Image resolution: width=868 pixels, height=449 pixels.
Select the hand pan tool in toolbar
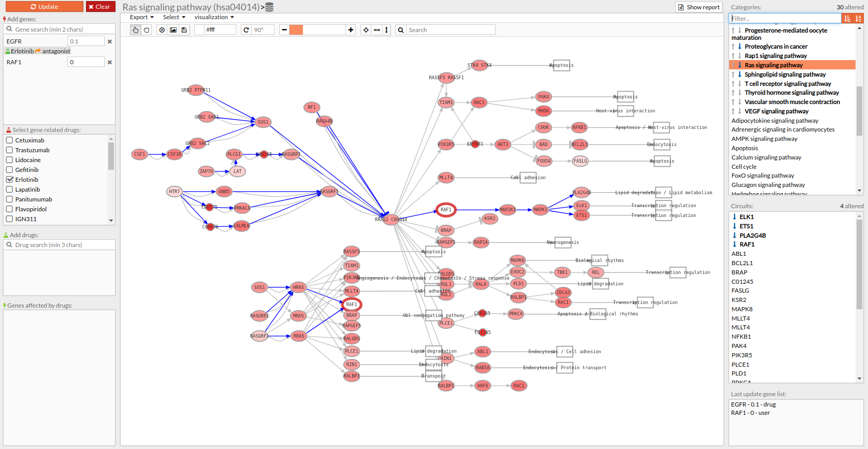pyautogui.click(x=135, y=30)
